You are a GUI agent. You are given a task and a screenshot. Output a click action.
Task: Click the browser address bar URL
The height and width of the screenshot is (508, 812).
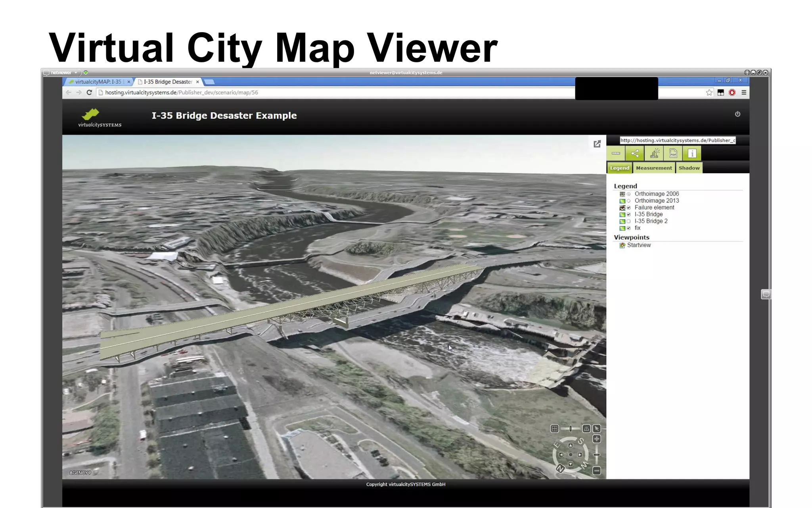tap(182, 92)
